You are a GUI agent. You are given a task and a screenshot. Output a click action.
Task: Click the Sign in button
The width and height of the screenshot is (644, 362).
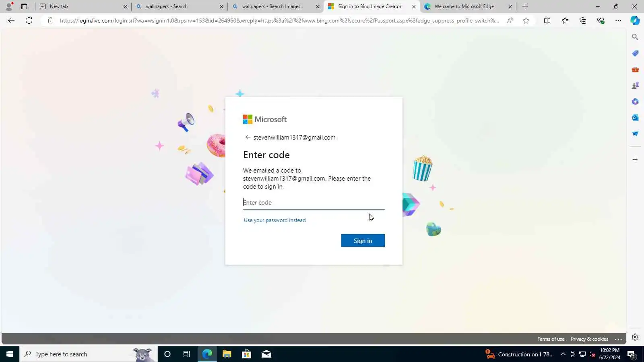tap(363, 241)
